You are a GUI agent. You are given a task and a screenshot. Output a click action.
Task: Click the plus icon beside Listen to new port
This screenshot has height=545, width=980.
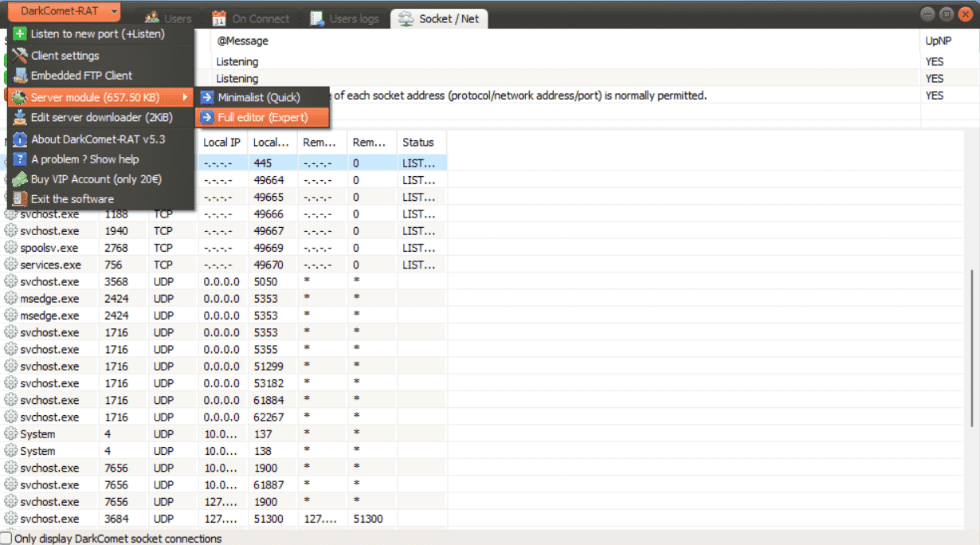click(x=20, y=34)
